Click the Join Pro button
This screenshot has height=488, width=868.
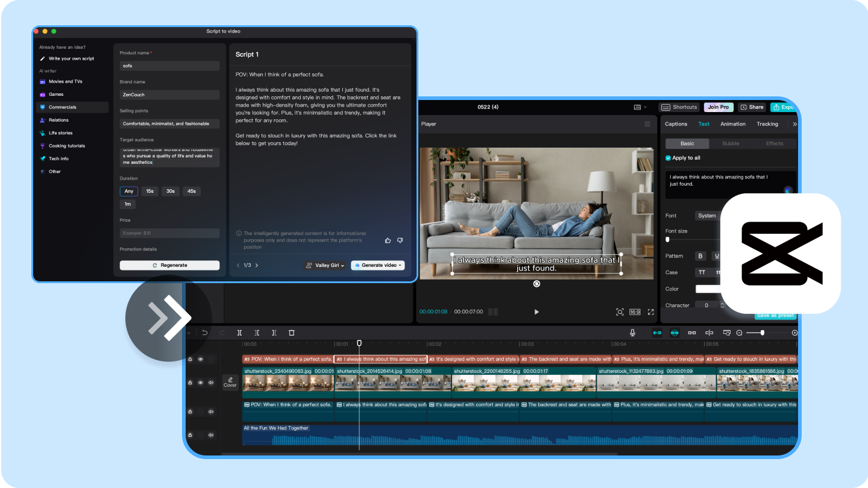click(718, 107)
